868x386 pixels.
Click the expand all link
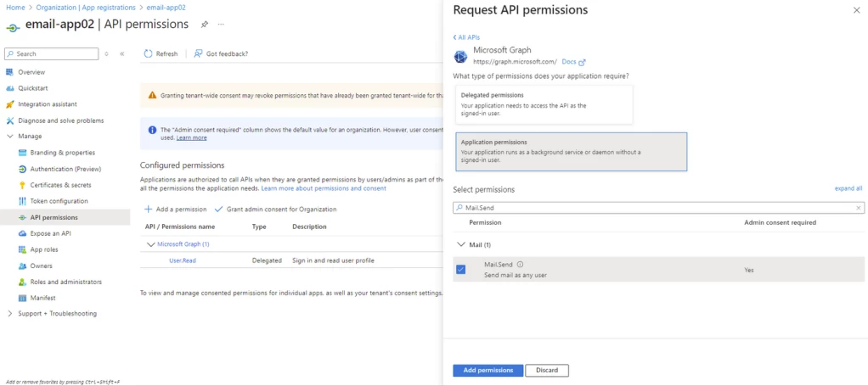point(848,188)
